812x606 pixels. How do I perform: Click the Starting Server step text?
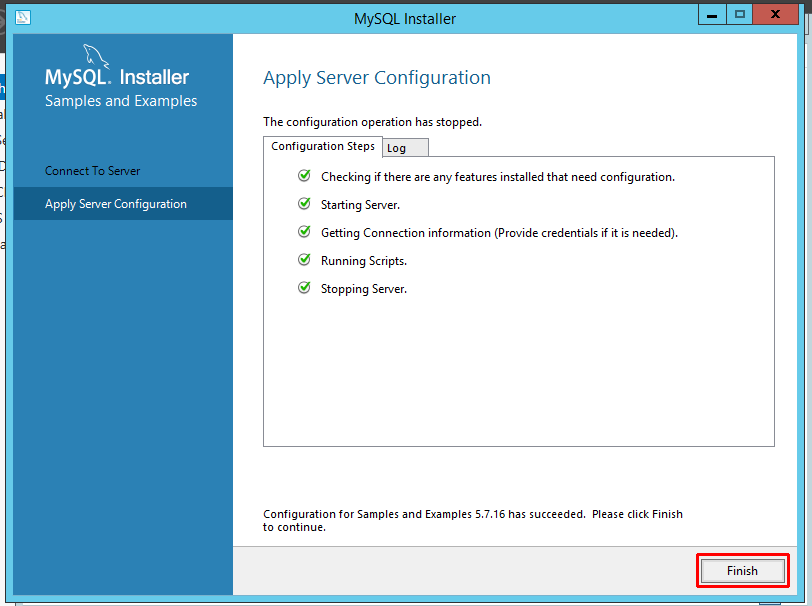pos(360,203)
